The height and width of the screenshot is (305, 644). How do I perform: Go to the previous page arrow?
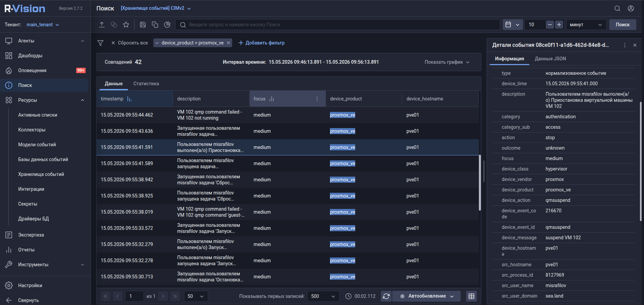point(118,296)
